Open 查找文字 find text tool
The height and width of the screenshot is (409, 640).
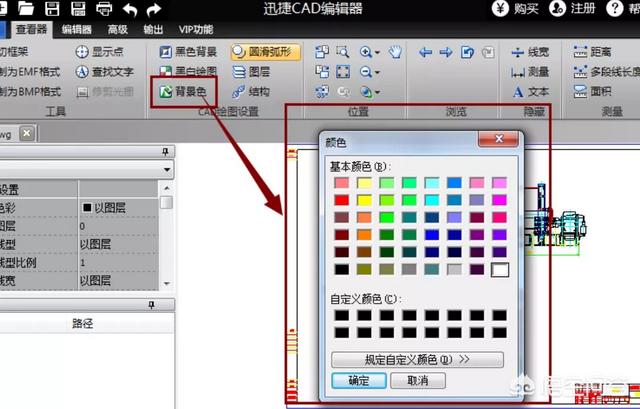pos(105,72)
